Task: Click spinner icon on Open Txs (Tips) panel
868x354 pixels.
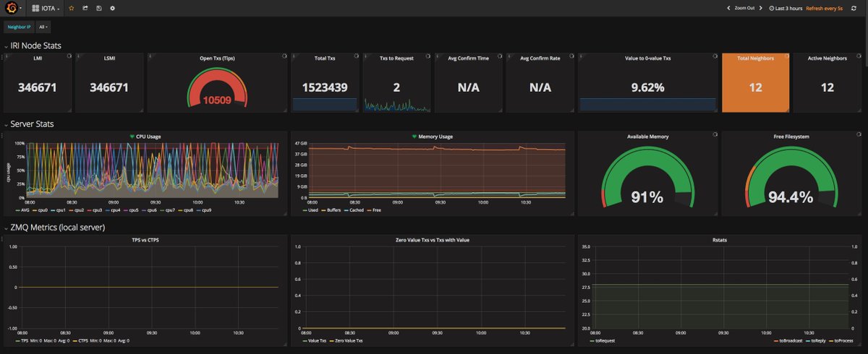Action: click(x=284, y=56)
